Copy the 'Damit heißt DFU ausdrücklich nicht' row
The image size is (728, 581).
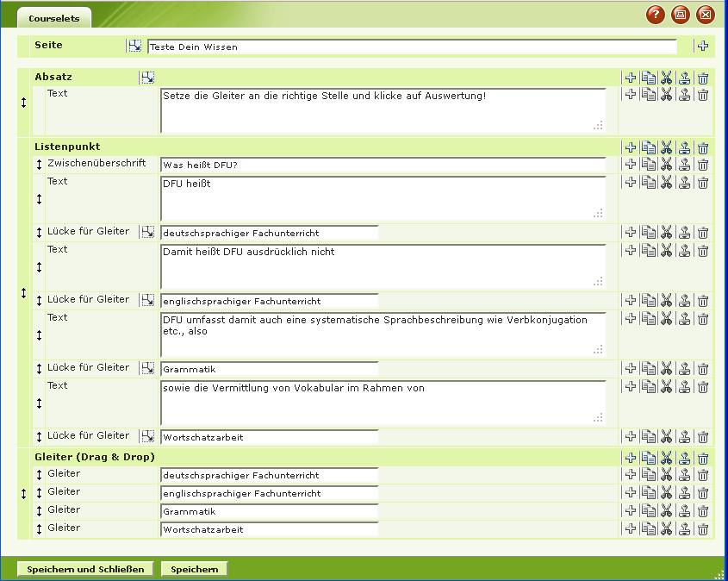pyautogui.click(x=649, y=250)
